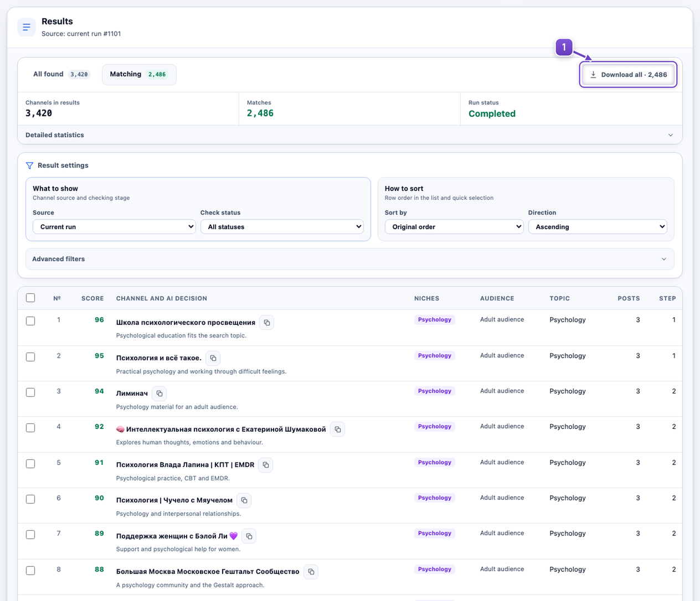Image resolution: width=700 pixels, height=601 pixels.
Task: Select the checkbox for row 2
Action: [x=30, y=357]
